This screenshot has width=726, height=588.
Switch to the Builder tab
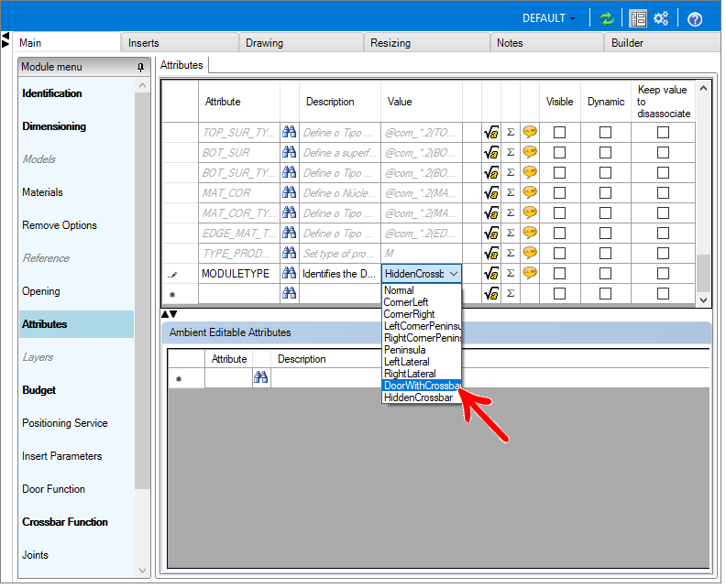[x=665, y=43]
